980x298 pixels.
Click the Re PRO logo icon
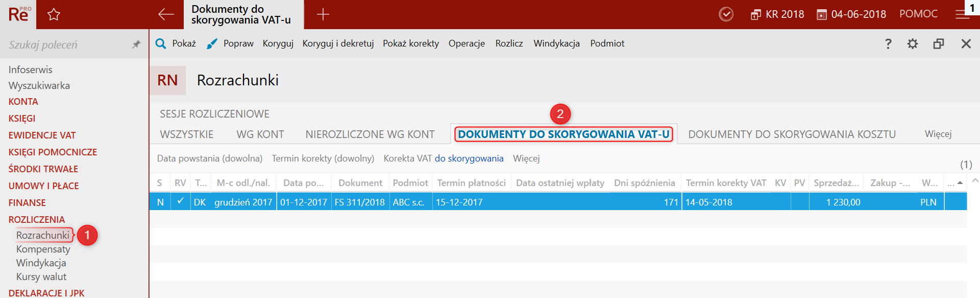19,14
